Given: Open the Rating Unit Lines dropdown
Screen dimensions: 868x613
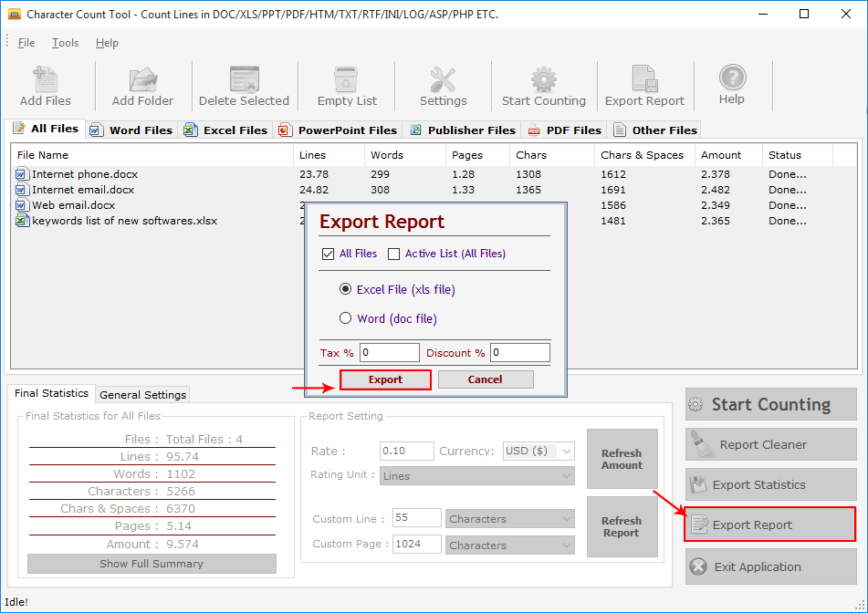Looking at the screenshot, I should click(477, 476).
